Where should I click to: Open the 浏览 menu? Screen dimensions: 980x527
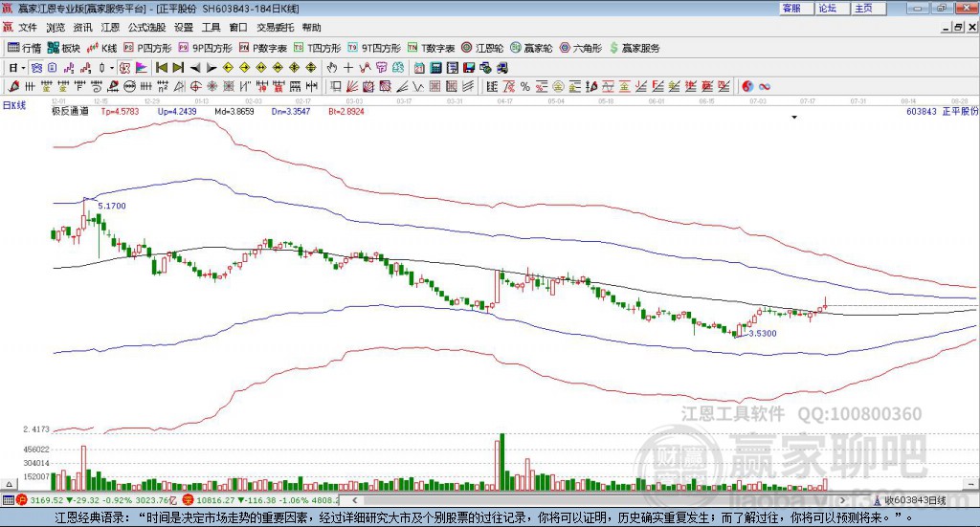coord(56,28)
